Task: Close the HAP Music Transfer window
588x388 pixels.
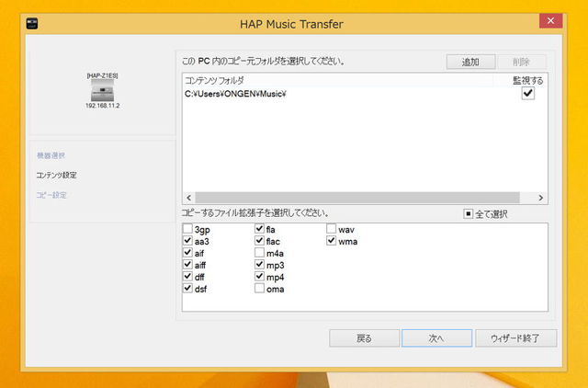Action: [x=550, y=20]
